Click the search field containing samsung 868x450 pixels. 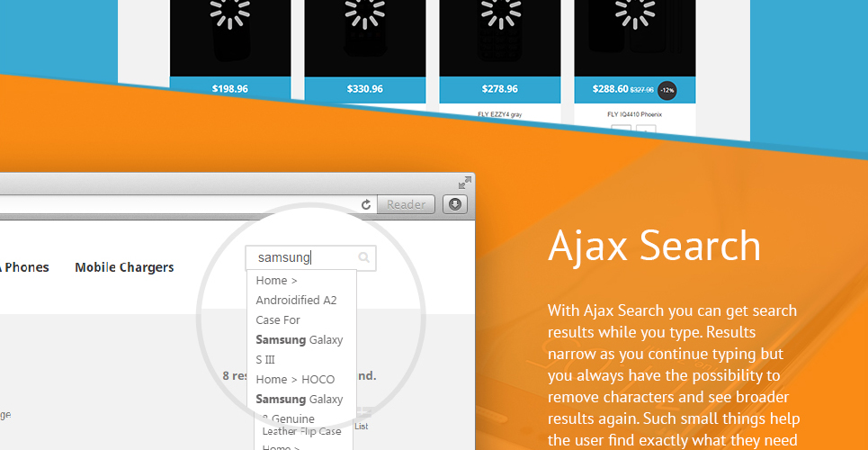311,257
